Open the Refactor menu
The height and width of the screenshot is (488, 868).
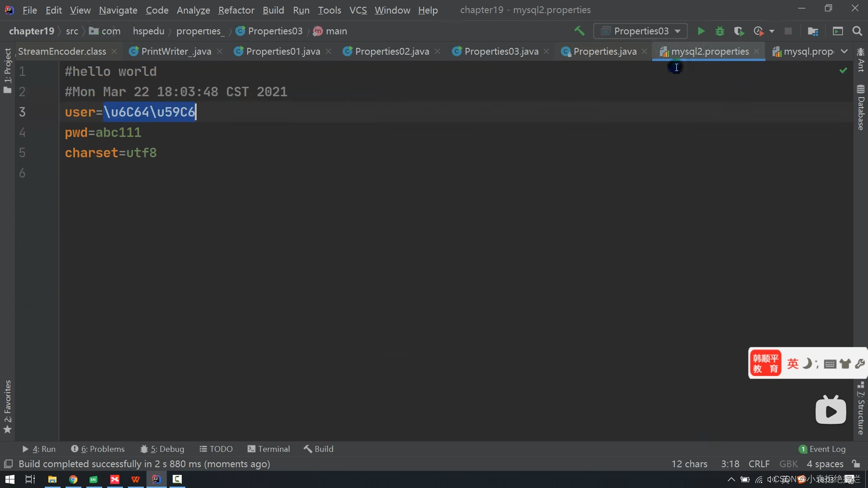(x=236, y=10)
